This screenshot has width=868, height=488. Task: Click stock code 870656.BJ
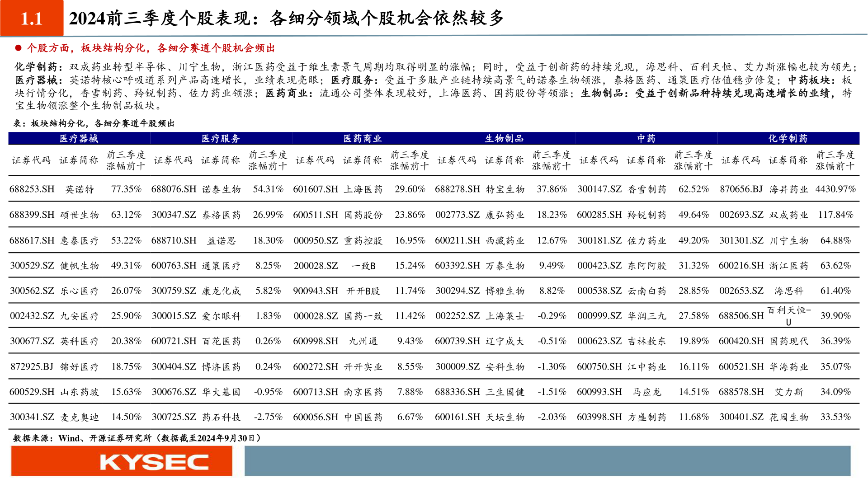tap(741, 189)
